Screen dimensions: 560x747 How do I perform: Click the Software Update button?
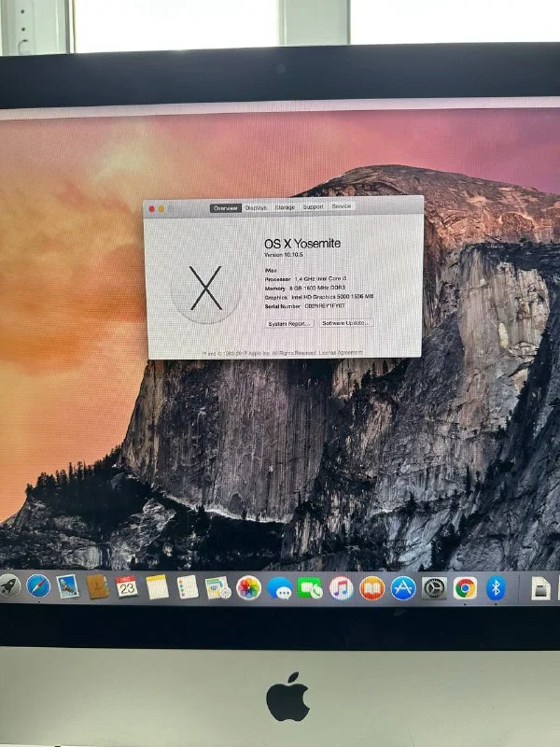(x=345, y=323)
